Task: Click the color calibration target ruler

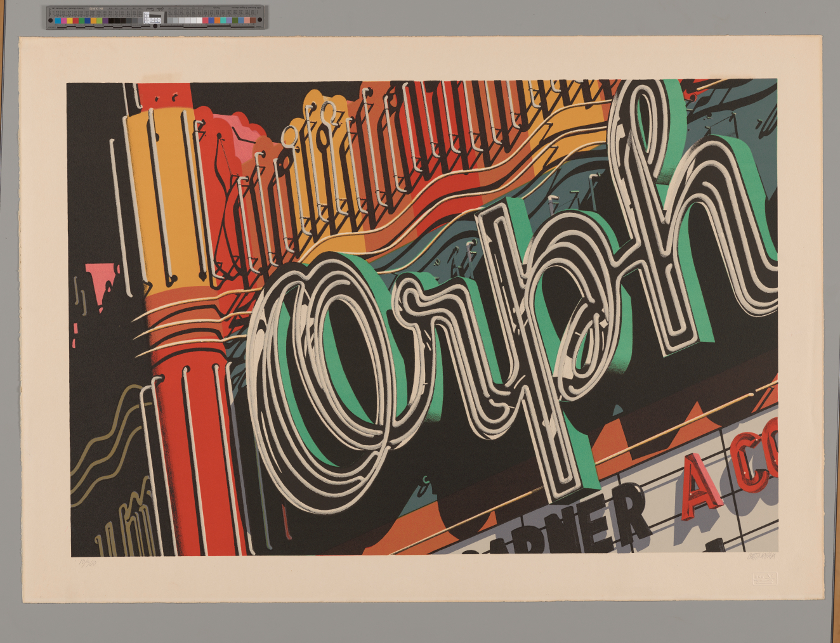Action: click(x=156, y=17)
